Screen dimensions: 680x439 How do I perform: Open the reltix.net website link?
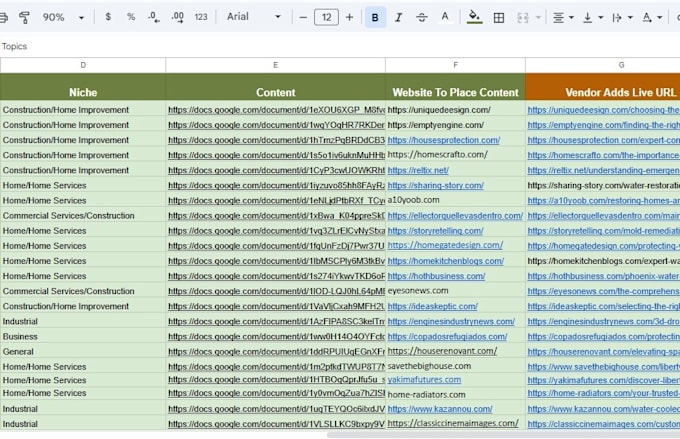[x=418, y=170]
